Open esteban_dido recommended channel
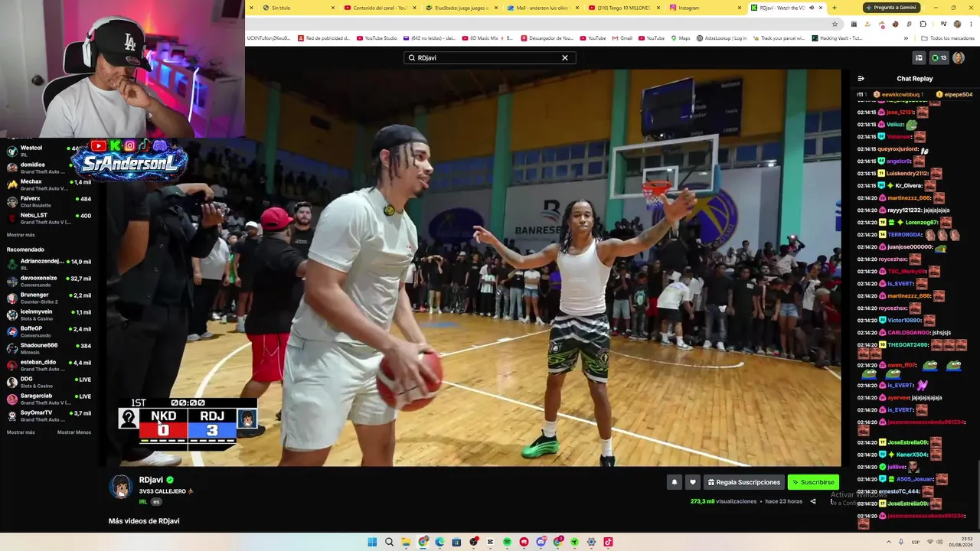980x551 pixels. pyautogui.click(x=49, y=365)
